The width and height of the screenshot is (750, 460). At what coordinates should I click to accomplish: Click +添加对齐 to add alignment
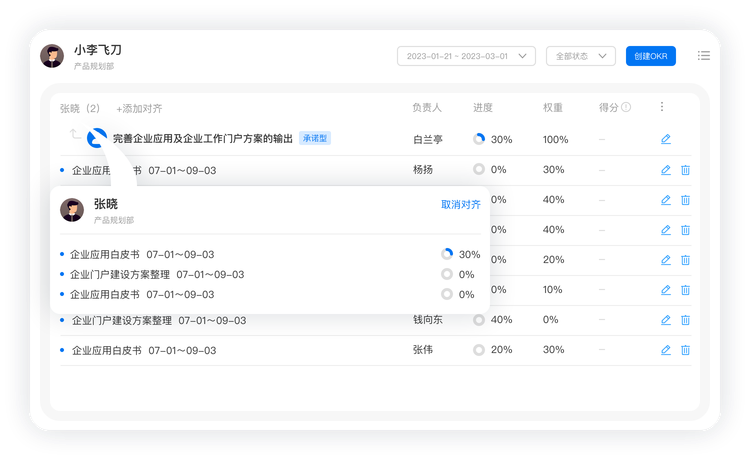(139, 108)
